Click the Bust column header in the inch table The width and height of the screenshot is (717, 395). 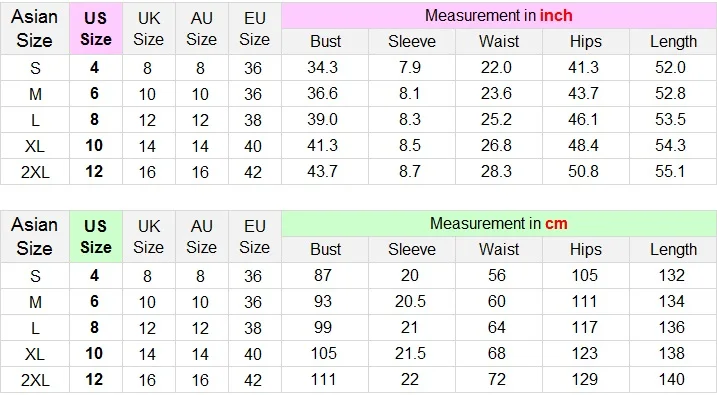coord(325,42)
